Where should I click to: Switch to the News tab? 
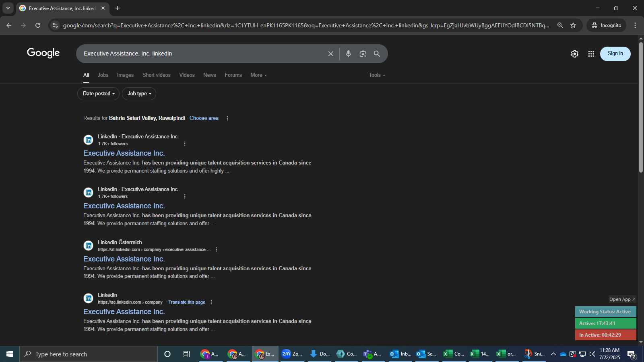[x=210, y=75]
